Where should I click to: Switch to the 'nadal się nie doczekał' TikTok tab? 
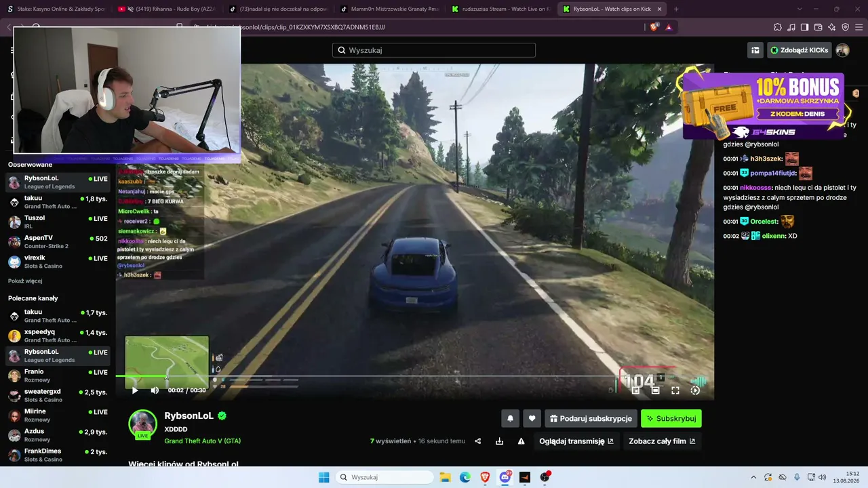pos(277,9)
